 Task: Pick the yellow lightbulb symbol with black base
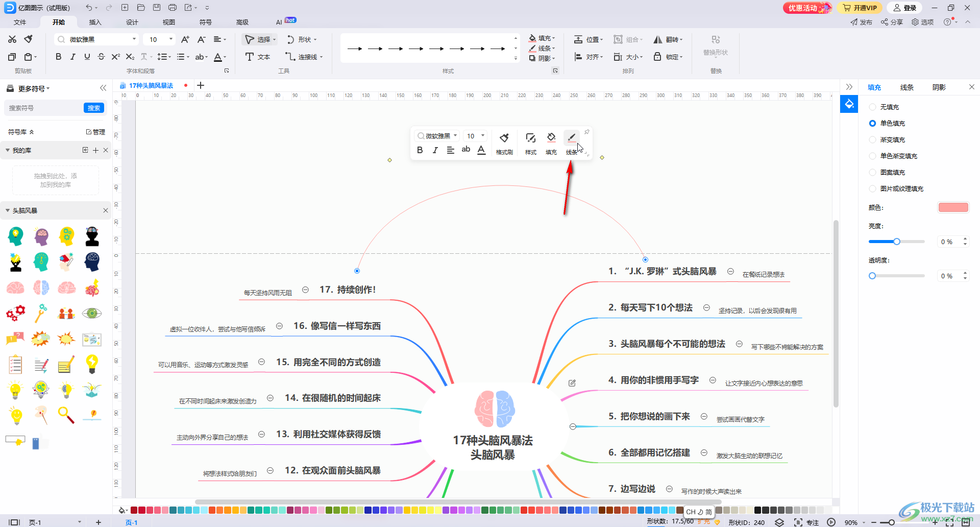(x=92, y=364)
